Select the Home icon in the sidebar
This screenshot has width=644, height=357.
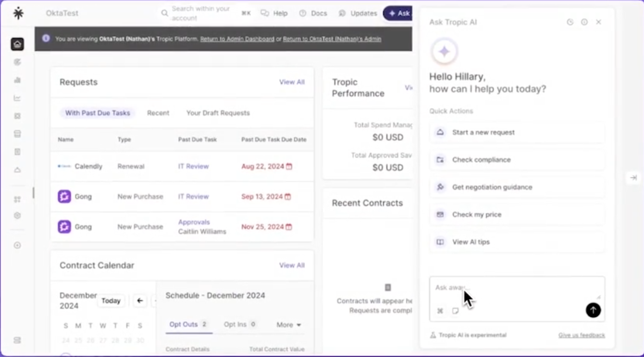pyautogui.click(x=17, y=44)
